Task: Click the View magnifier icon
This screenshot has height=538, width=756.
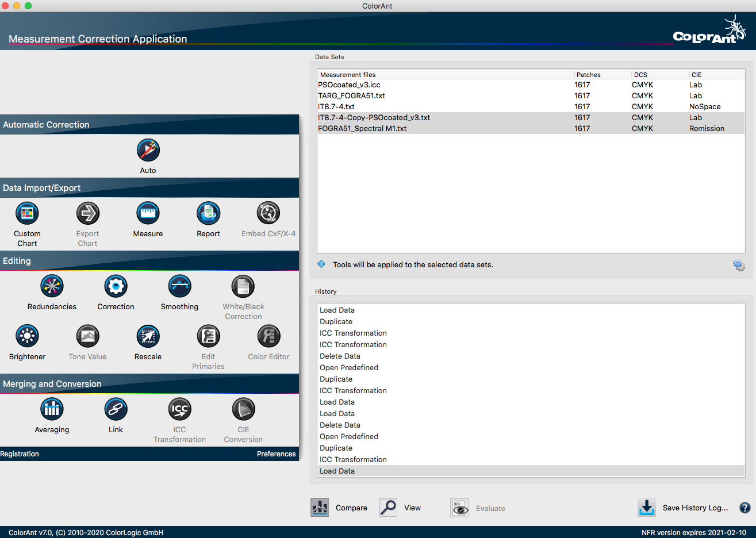Action: click(x=388, y=508)
